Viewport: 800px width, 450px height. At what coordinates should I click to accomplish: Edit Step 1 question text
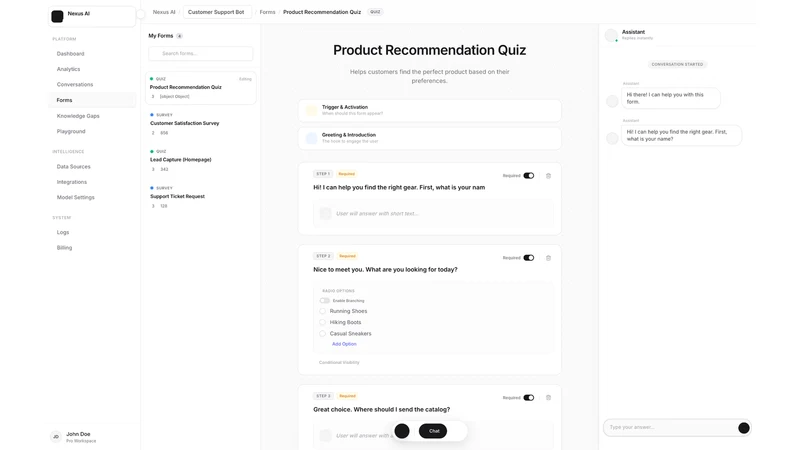(399, 188)
